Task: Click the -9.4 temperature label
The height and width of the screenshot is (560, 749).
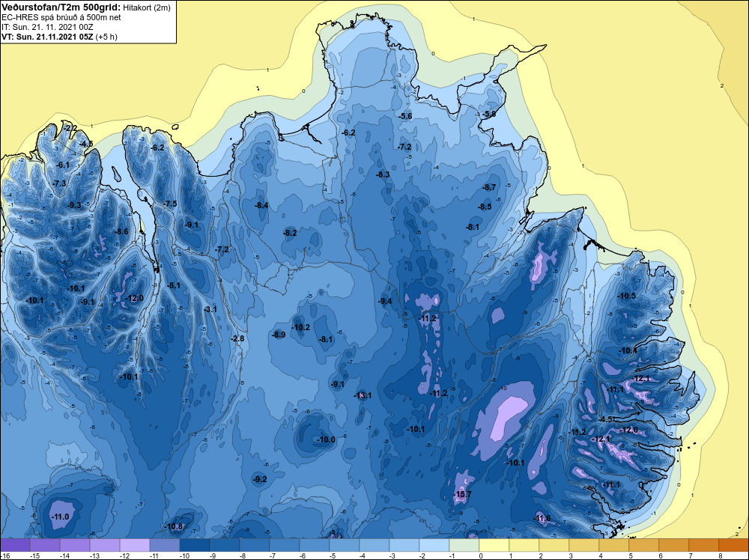Action: 385,301
